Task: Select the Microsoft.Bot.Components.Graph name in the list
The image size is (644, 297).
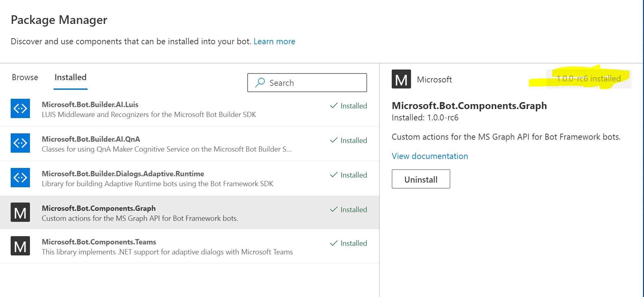Action: [99, 208]
